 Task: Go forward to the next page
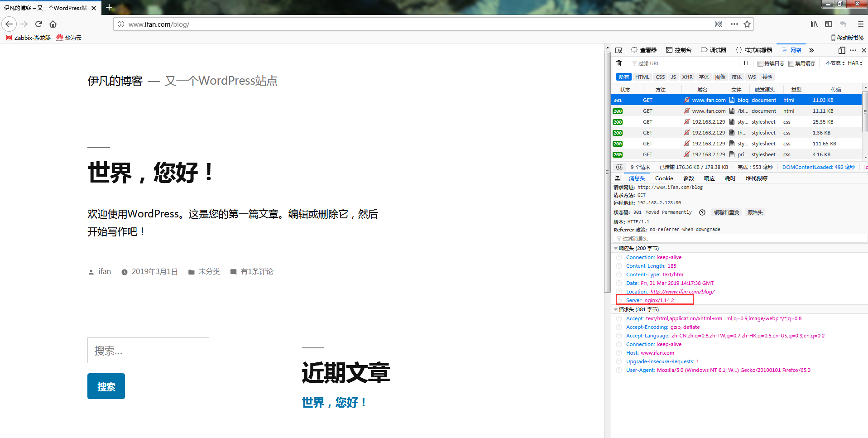(24, 24)
